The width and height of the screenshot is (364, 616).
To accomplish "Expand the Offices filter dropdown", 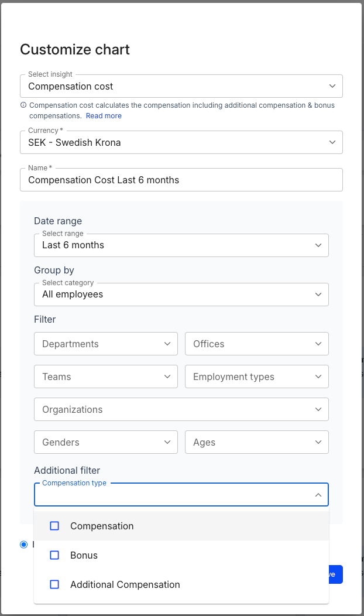I will point(256,344).
